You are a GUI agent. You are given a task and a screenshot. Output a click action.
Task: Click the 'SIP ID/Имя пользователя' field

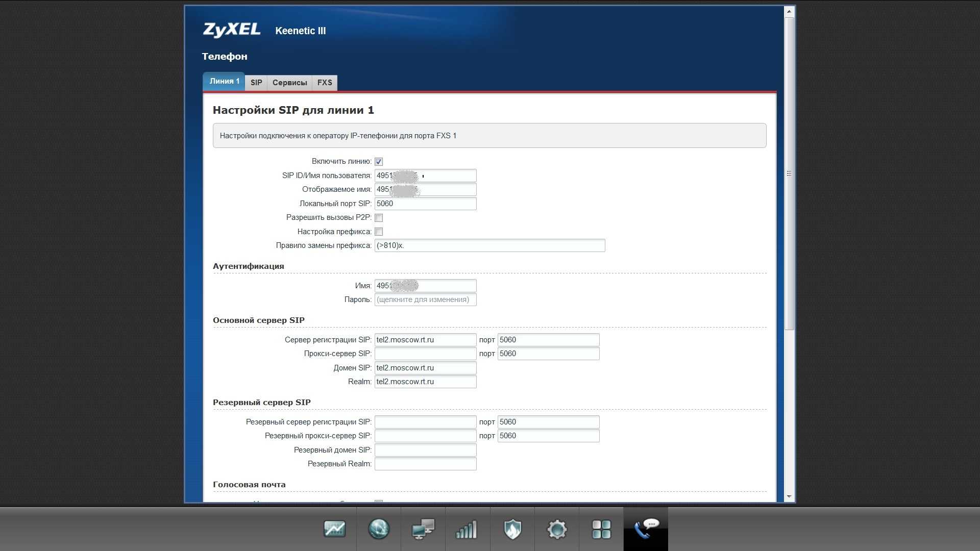click(426, 176)
